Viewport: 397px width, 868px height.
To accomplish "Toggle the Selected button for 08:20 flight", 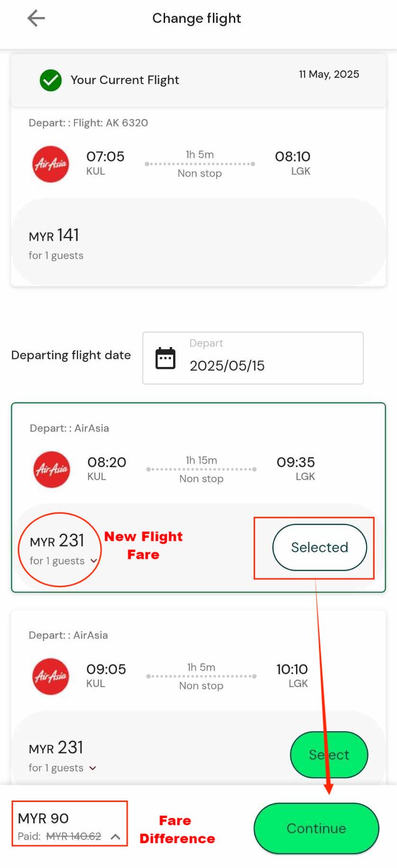I will click(x=319, y=547).
